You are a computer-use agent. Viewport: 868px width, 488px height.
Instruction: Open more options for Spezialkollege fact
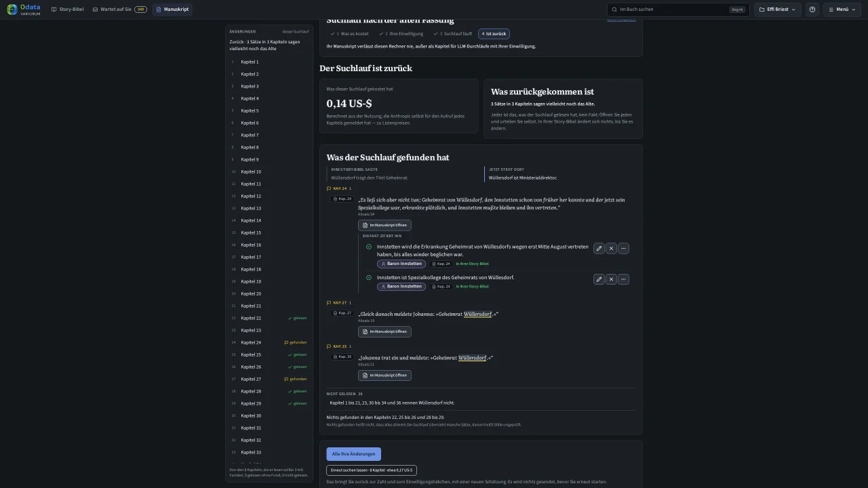pyautogui.click(x=623, y=279)
